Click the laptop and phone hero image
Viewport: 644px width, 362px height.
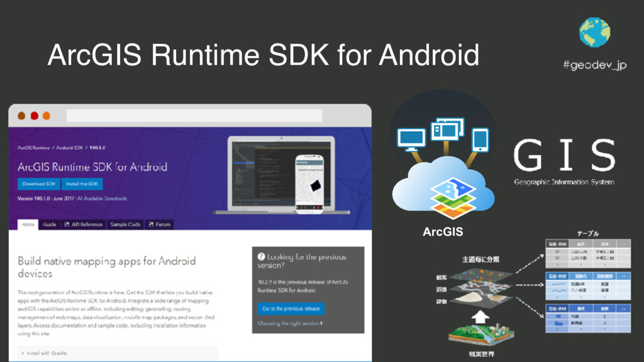(x=281, y=175)
